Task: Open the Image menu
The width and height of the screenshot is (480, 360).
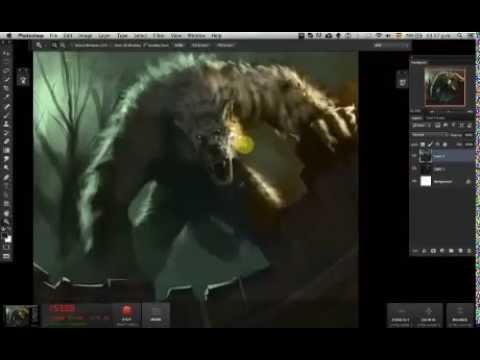Action: pyautogui.click(x=85, y=35)
